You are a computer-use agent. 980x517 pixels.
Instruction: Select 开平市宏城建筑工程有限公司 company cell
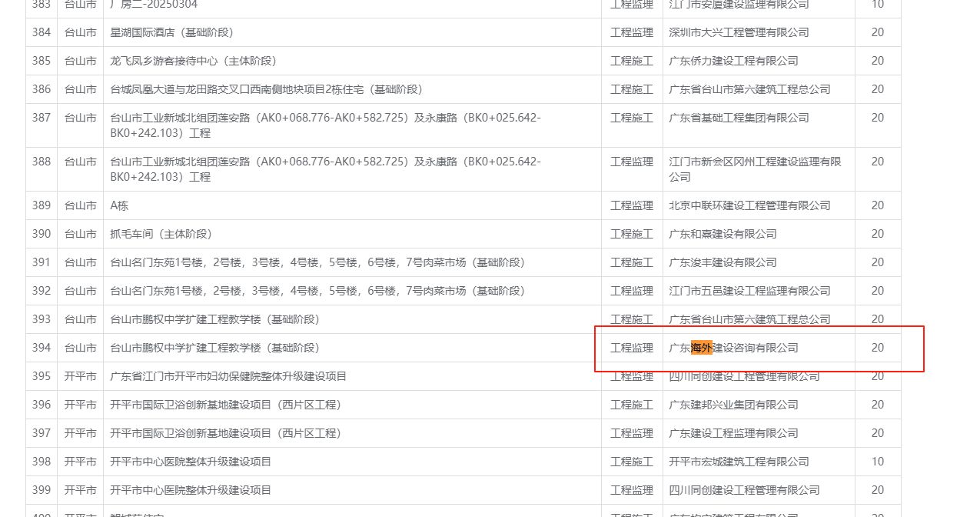click(739, 462)
